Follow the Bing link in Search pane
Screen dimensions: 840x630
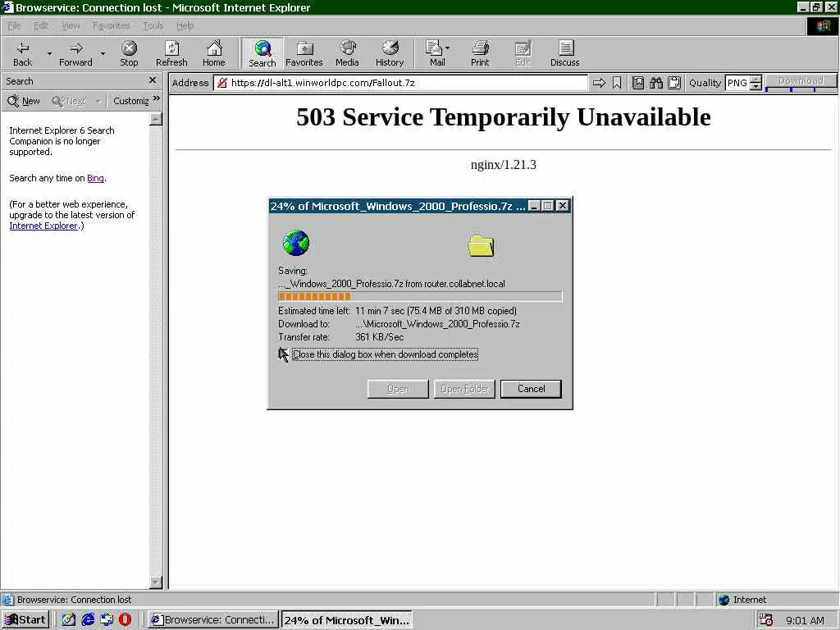(95, 178)
